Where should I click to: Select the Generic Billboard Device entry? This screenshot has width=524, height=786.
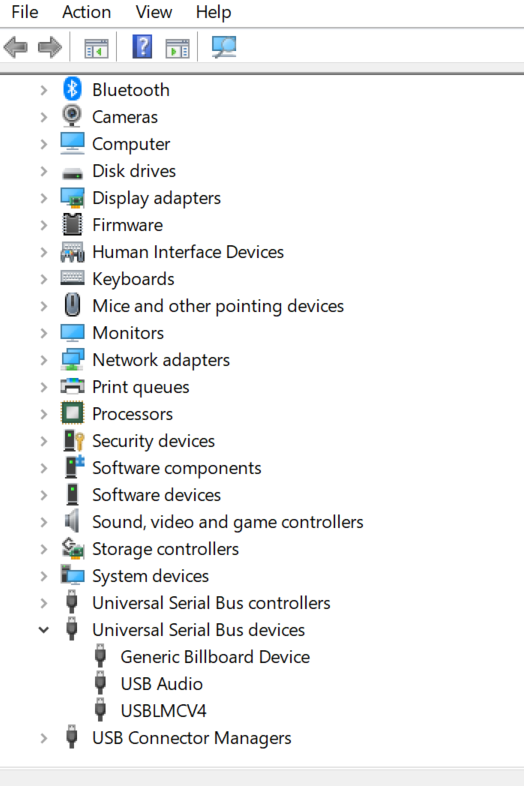click(x=215, y=657)
